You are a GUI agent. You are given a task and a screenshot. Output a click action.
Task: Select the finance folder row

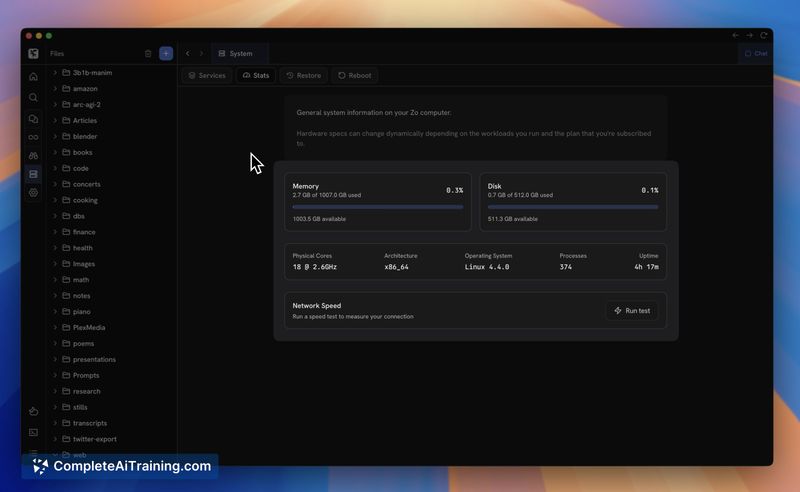pyautogui.click(x=113, y=232)
